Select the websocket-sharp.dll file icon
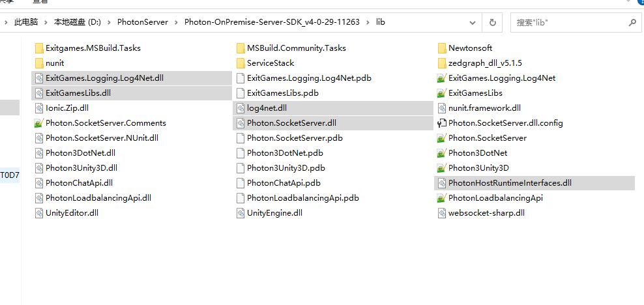The width and height of the screenshot is (644, 305). tap(442, 213)
